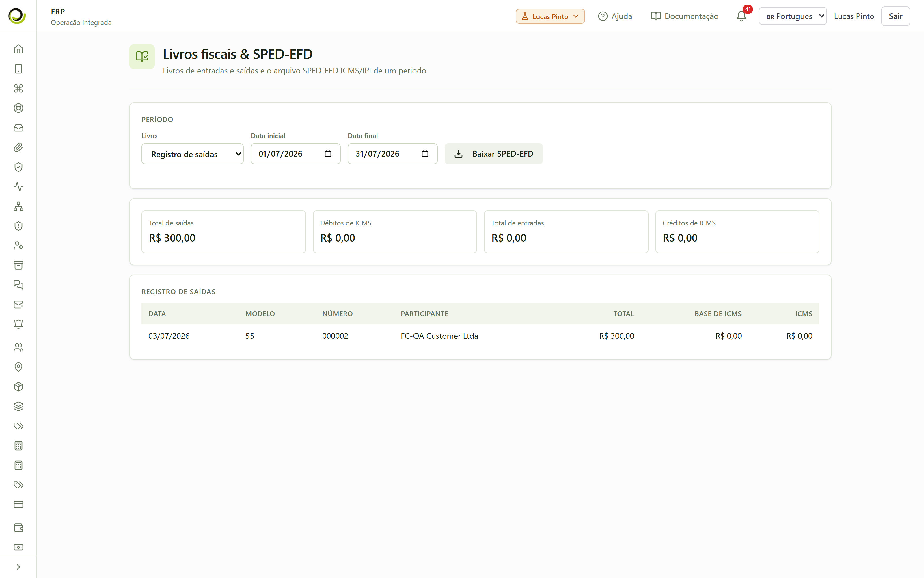Click the Total de saídas card
Viewport: 924px width, 578px height.
tap(224, 232)
